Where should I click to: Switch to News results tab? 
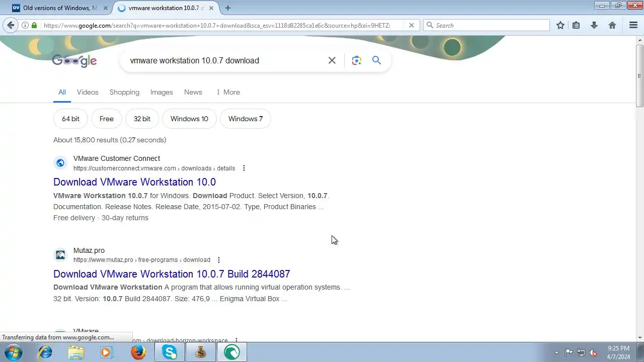(x=193, y=92)
